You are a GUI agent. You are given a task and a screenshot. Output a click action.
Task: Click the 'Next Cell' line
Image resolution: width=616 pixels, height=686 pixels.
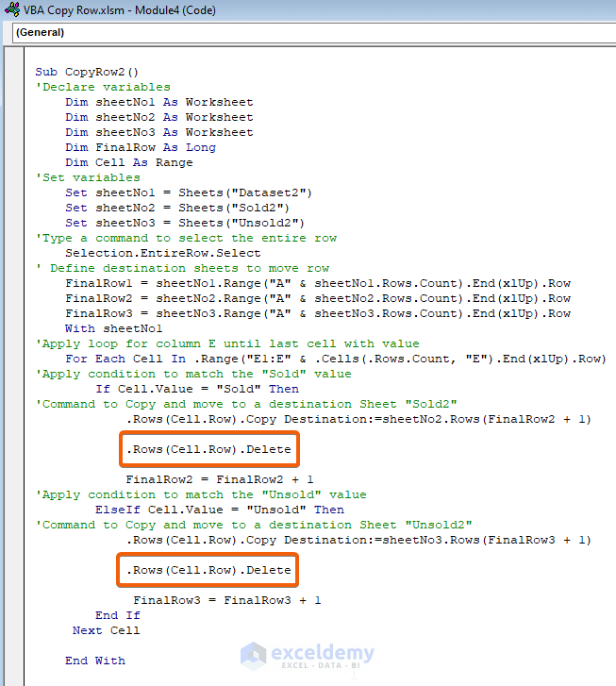click(107, 630)
